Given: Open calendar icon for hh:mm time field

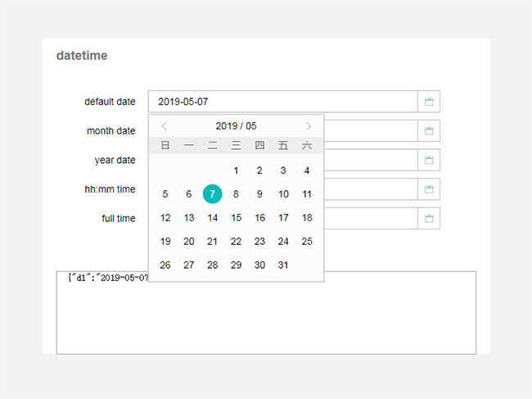Looking at the screenshot, I should point(429,189).
